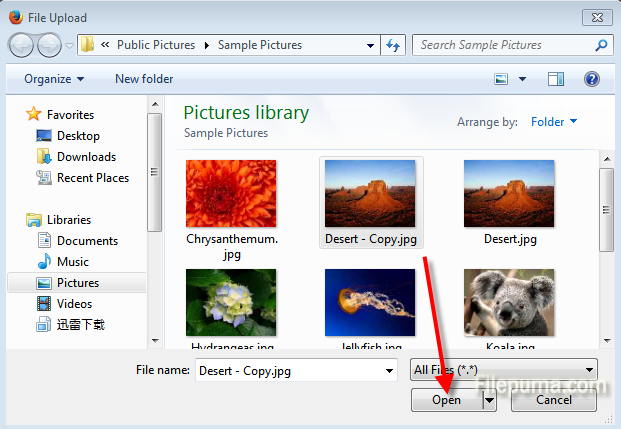The width and height of the screenshot is (621, 429).
Task: Open the Arrange by Folder dropdown
Action: pos(554,122)
